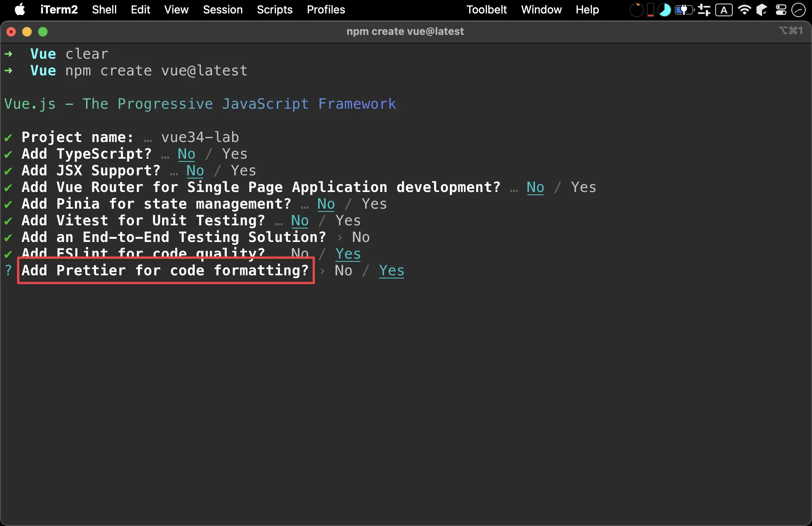Click 'Add TypeScript?' question text
The image size is (812, 526).
click(x=86, y=154)
